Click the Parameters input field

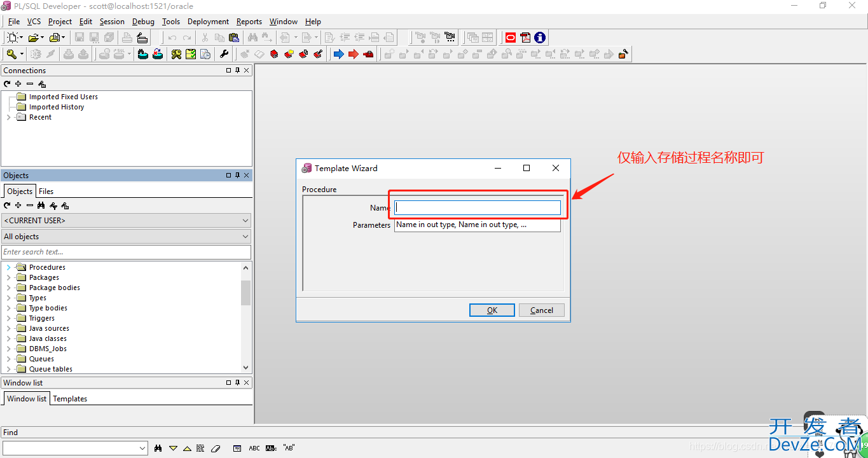coord(478,225)
